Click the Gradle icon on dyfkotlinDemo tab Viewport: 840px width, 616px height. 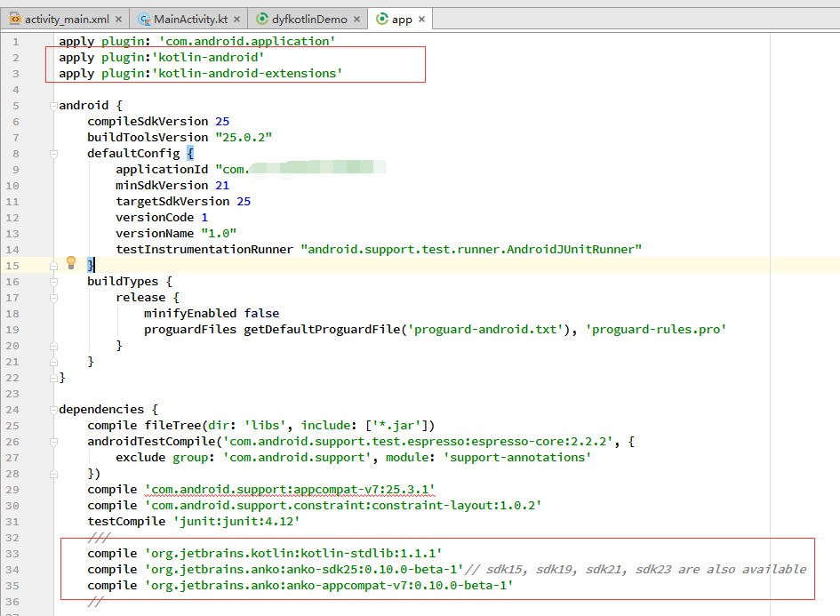262,20
